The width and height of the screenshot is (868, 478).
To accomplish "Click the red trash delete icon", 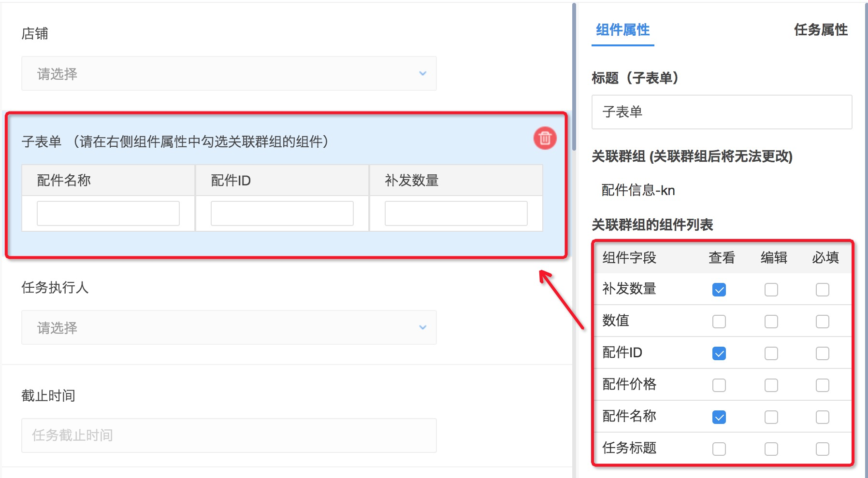I will coord(545,139).
